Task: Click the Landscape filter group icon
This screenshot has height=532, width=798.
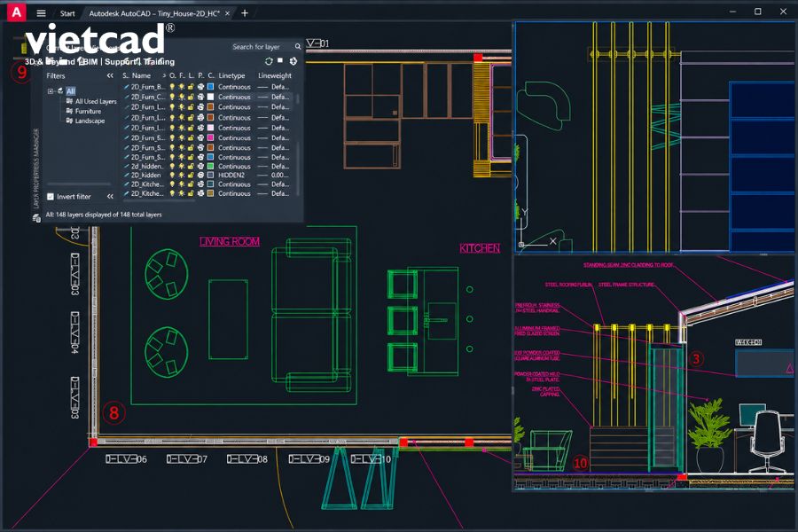Action: (69, 121)
